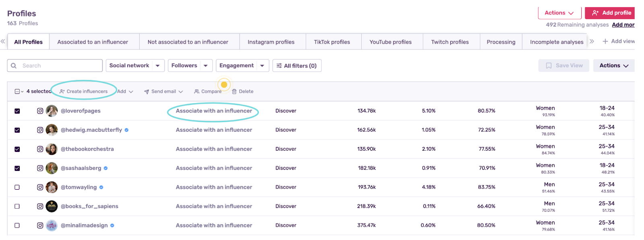This screenshot has width=644, height=240.
Task: Click the 375.47k followers value
Action: (367, 226)
